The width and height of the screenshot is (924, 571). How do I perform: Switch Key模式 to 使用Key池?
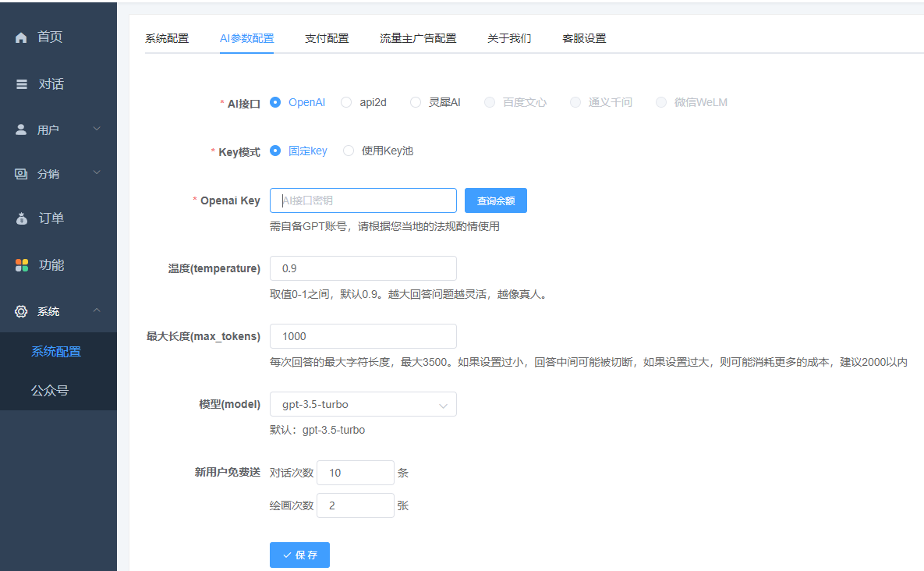point(349,151)
